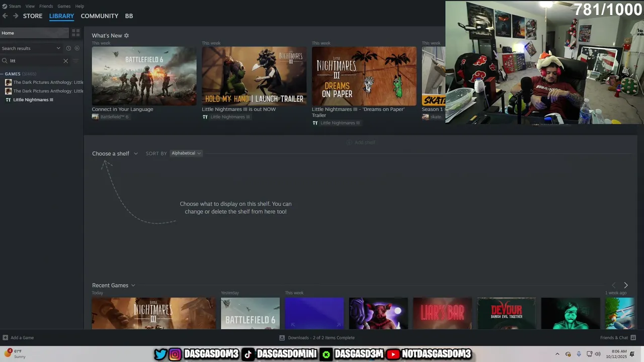Click the search magnifier icon
Screen dimensions: 644x362
[x=5, y=61]
